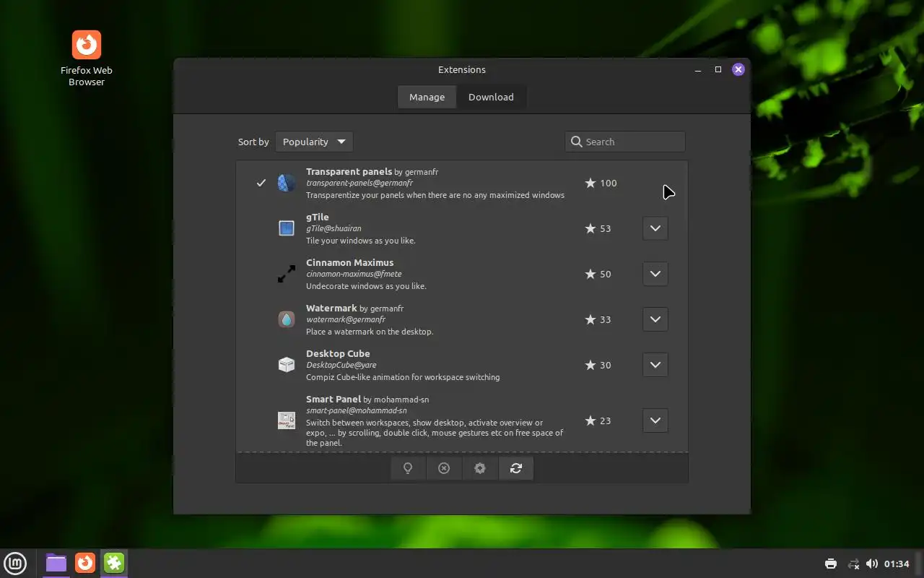This screenshot has width=924, height=578.
Task: Select the Transparent panels title text
Action: [x=349, y=171]
